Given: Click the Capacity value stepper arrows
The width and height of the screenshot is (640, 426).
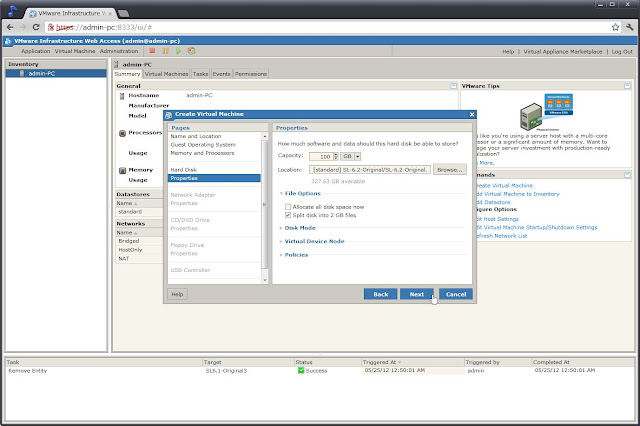Looking at the screenshot, I should (336, 156).
